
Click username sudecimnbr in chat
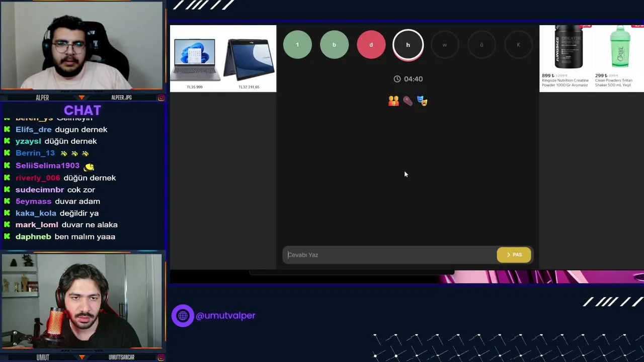point(40,190)
